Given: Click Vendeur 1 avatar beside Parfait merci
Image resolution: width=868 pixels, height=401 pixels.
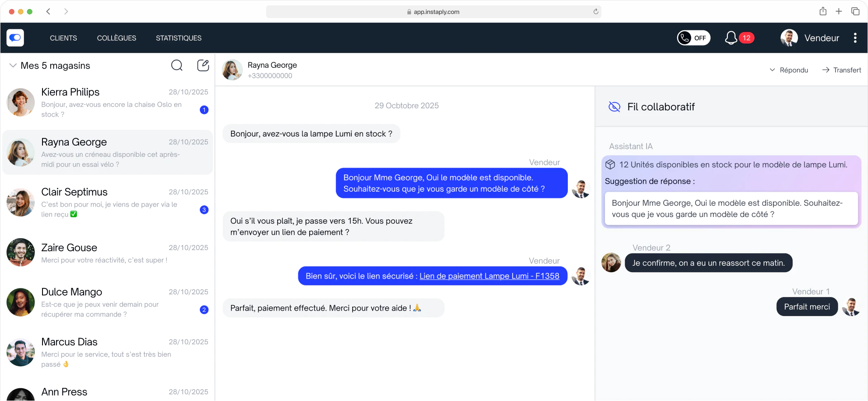Looking at the screenshot, I should [x=851, y=307].
